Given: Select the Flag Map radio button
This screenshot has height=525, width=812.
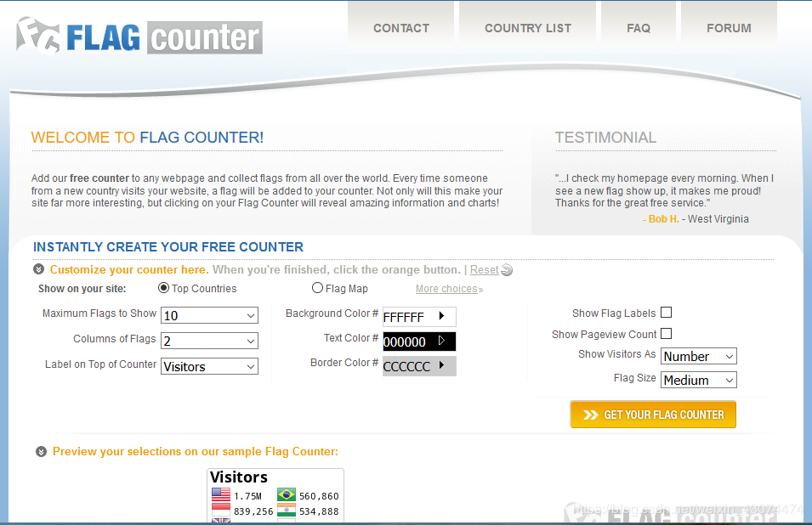Looking at the screenshot, I should click(x=318, y=288).
